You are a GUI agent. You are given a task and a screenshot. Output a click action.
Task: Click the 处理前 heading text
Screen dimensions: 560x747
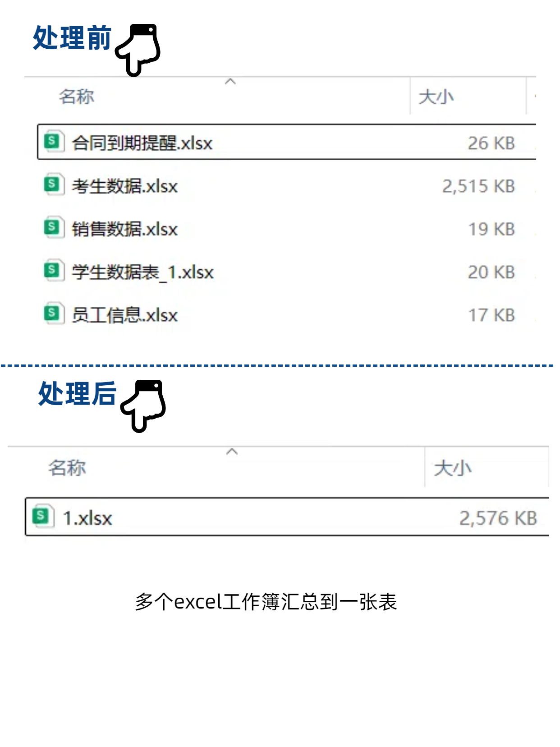(x=72, y=38)
